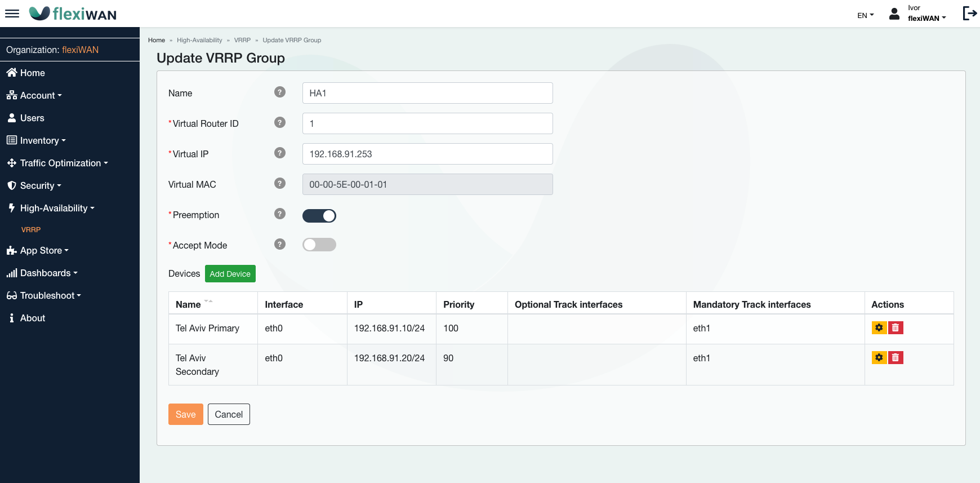The height and width of the screenshot is (483, 980).
Task: Save the VRRP group changes
Action: click(x=185, y=414)
